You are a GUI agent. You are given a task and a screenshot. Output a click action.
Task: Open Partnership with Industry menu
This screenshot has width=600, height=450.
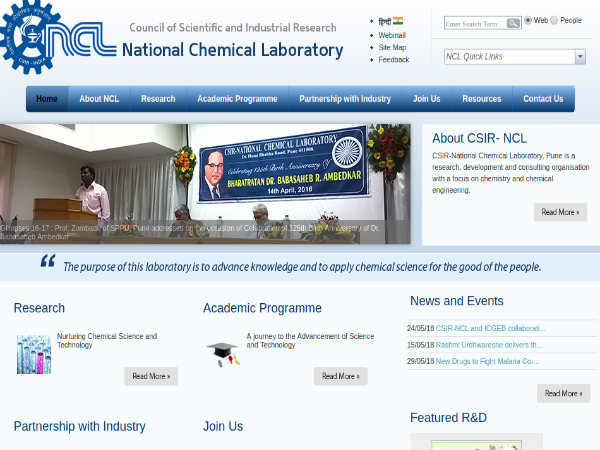[345, 99]
